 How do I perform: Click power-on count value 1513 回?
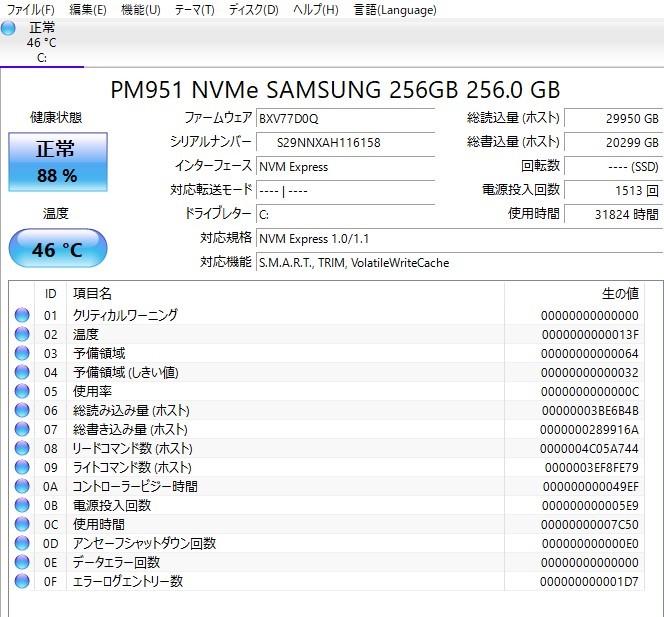tap(613, 191)
